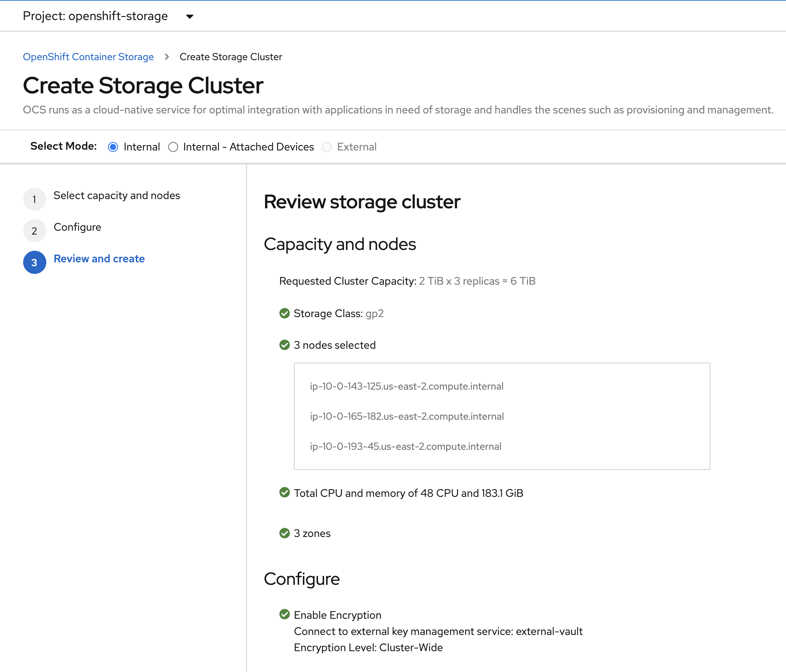Click node ip-10-0-143-125.us-east-2.compute.internal

tap(406, 386)
